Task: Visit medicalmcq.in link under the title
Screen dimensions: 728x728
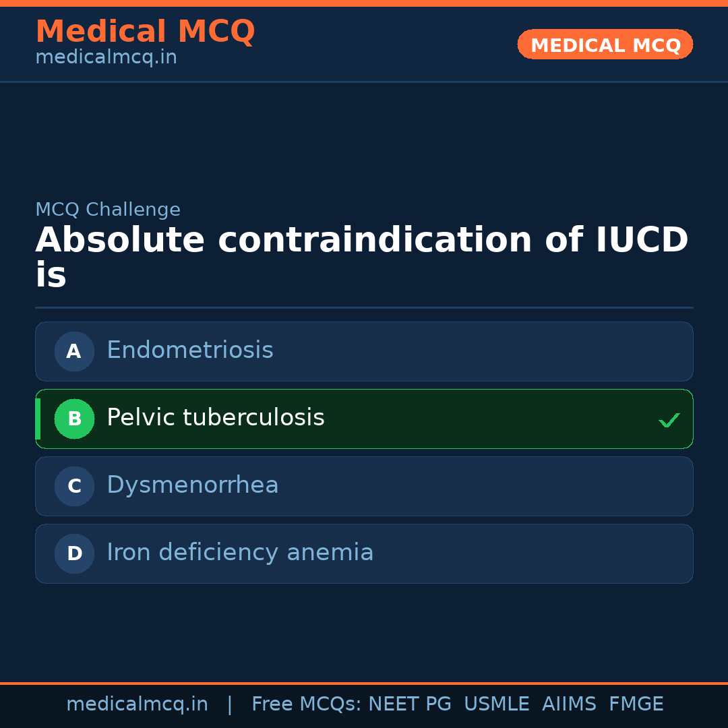Action: (106, 58)
